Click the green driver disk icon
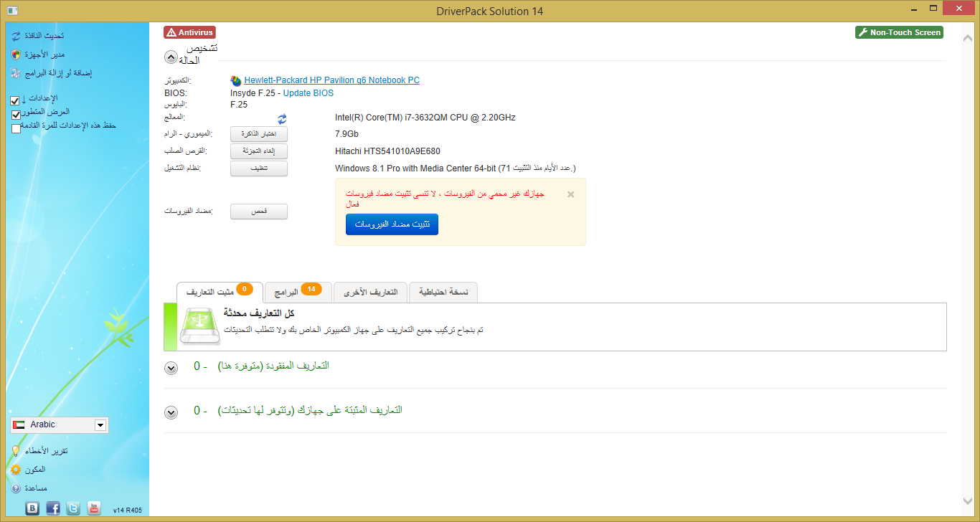The width and height of the screenshot is (980, 522). [200, 327]
